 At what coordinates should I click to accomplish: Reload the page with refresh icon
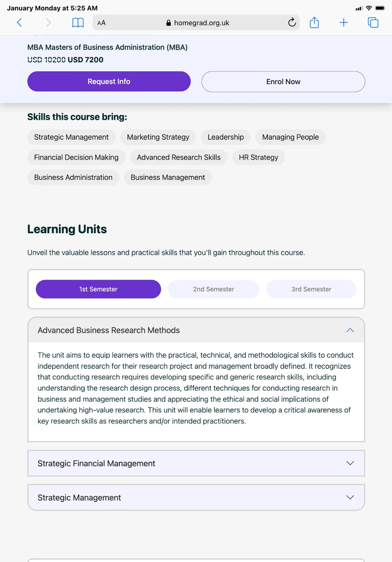click(292, 22)
